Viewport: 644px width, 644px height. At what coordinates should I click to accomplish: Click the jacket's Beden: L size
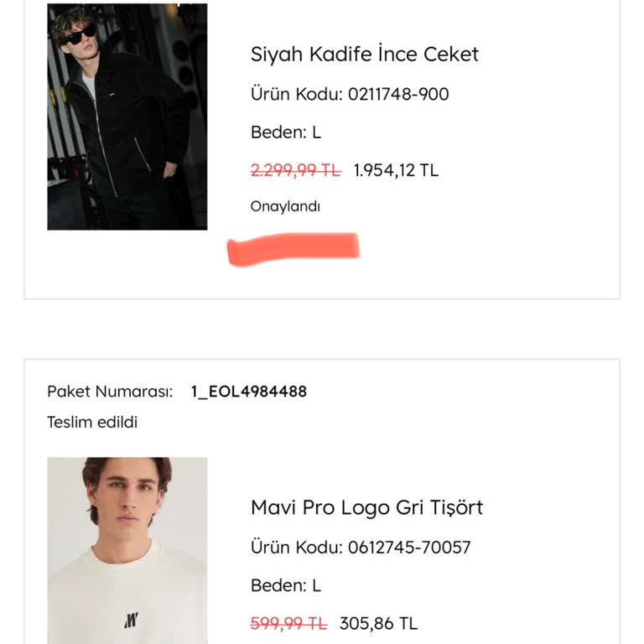(x=285, y=132)
